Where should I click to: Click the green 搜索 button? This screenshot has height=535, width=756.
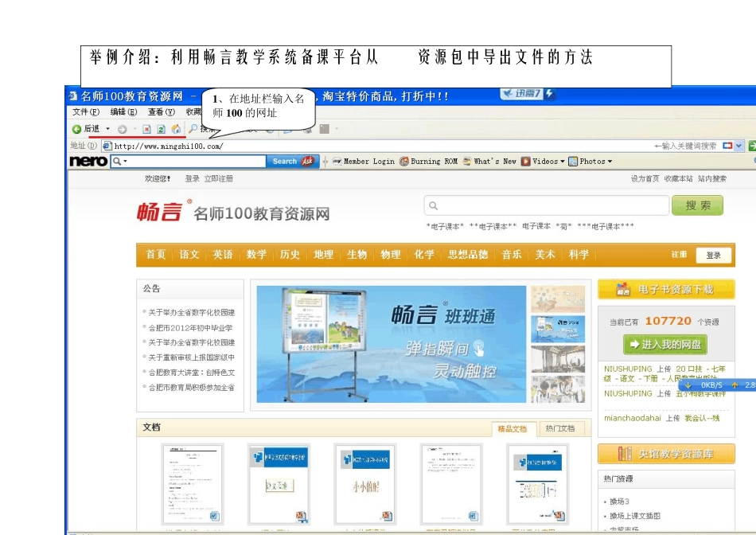698,205
